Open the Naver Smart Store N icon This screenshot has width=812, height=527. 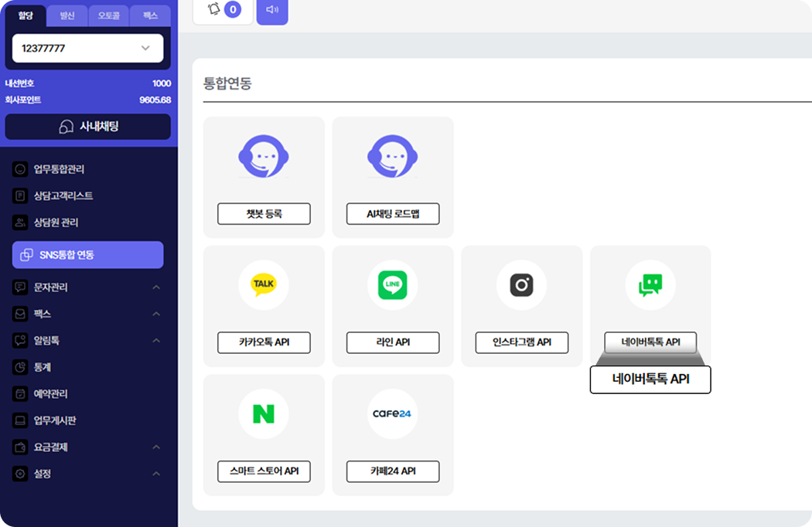tap(264, 414)
